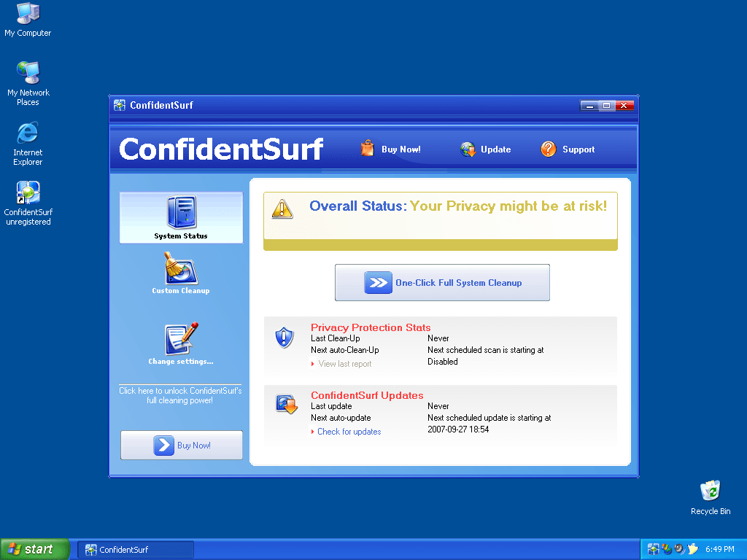The image size is (747, 560).
Task: Click the yellow warning triangle icon
Action: (282, 209)
